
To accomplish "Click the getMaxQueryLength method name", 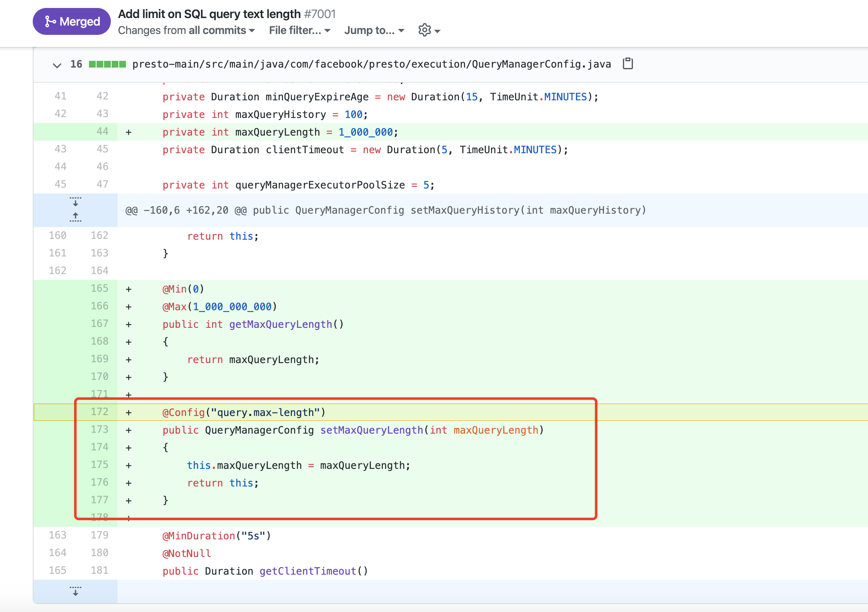I will [280, 324].
